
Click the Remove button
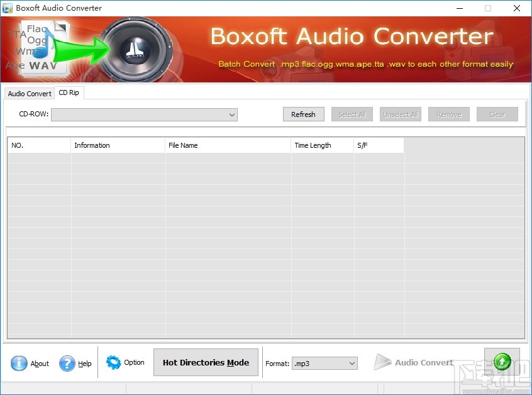point(448,114)
